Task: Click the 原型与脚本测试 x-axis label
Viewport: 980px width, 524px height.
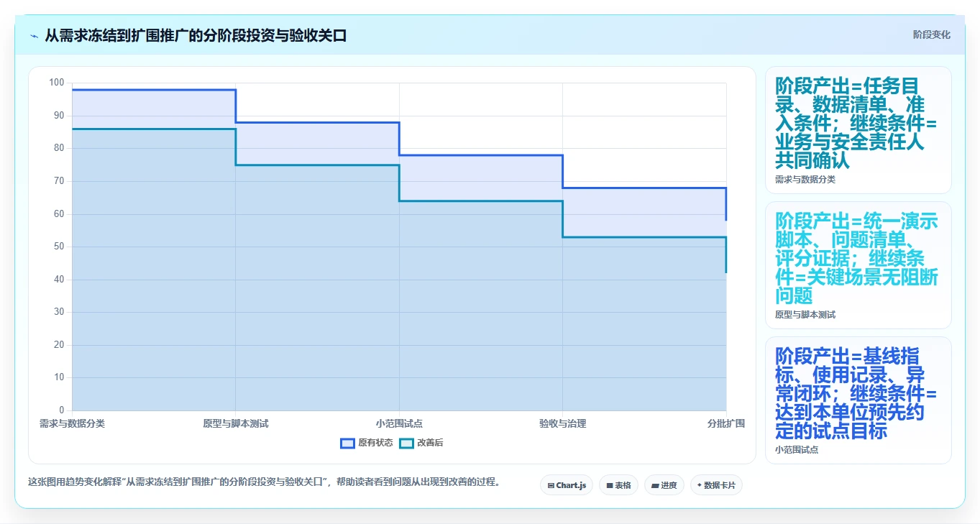Action: pos(236,423)
